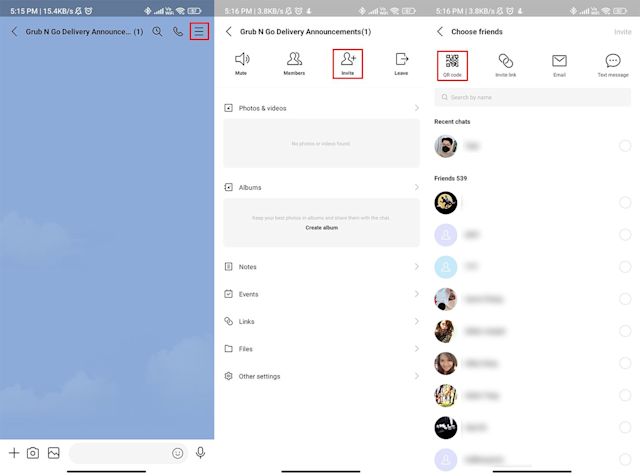The width and height of the screenshot is (640, 476).
Task: Tap the Events chevron arrow
Action: coord(416,294)
